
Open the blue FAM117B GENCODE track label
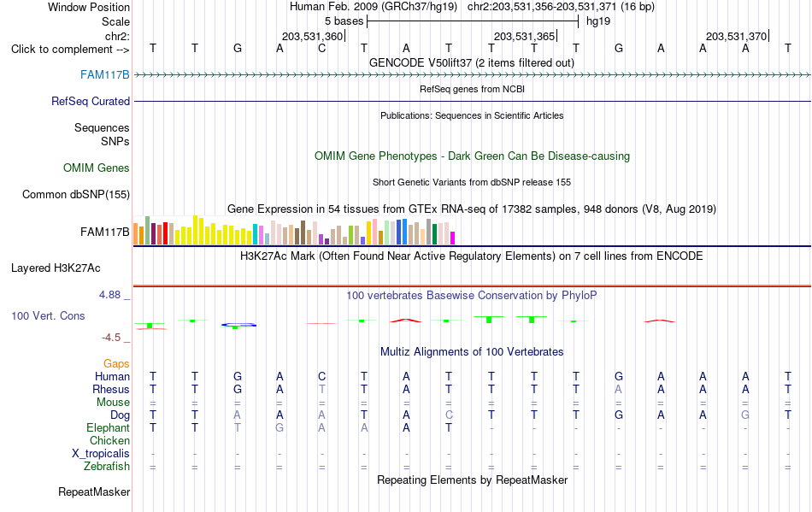pos(104,74)
